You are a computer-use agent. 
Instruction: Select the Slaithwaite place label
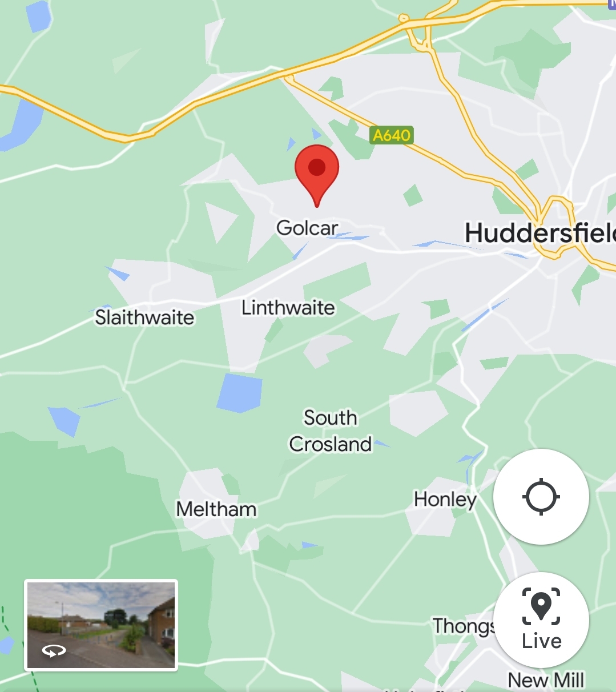pos(144,317)
